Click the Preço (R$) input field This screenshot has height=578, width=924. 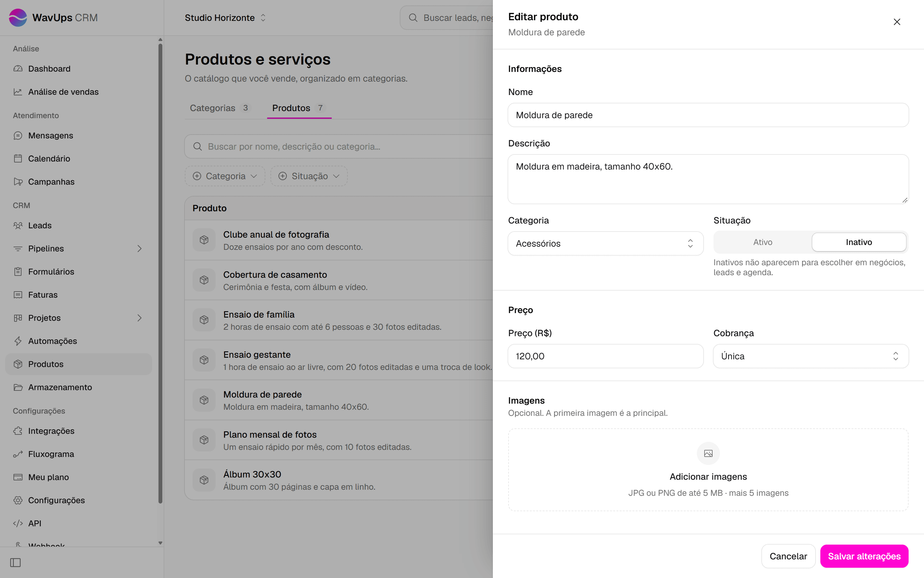[605, 356]
